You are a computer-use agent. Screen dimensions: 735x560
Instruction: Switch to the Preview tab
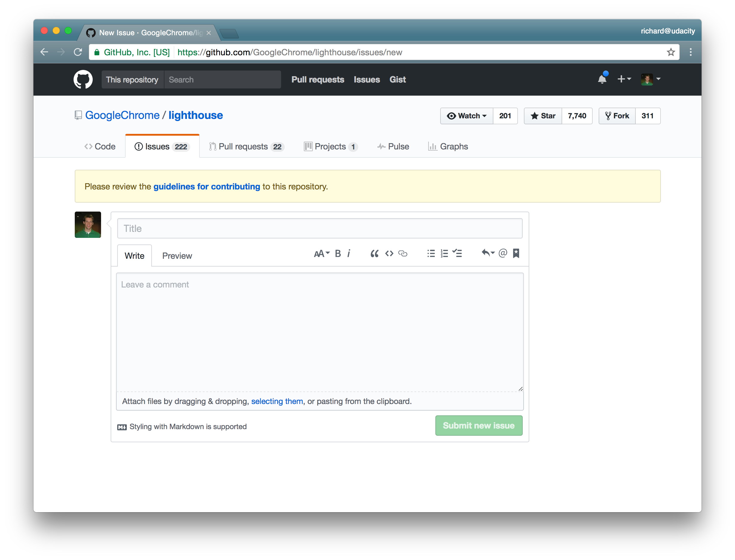tap(177, 256)
